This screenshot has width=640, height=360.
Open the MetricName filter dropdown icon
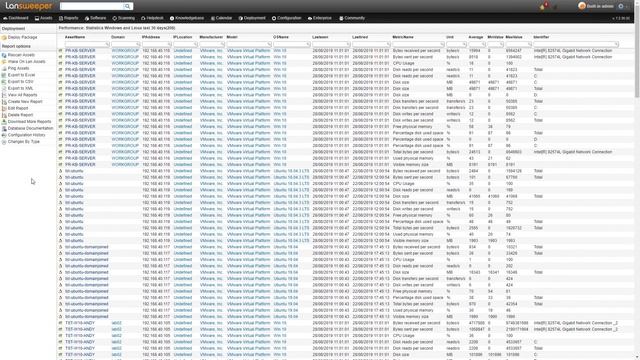pyautogui.click(x=442, y=44)
